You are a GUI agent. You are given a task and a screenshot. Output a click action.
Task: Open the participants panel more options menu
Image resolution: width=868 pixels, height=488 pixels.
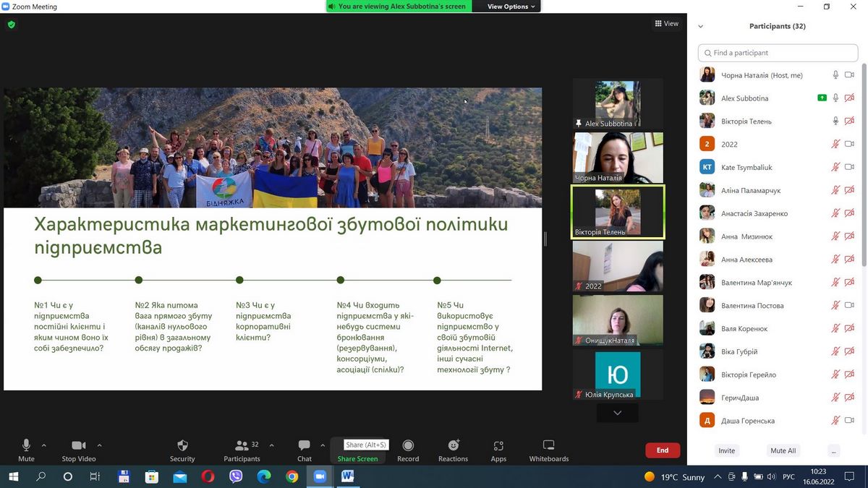click(834, 450)
